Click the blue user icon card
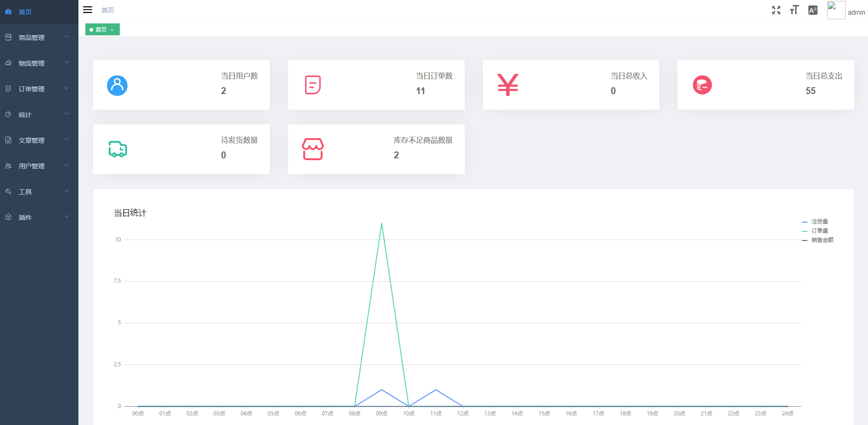 tap(117, 85)
